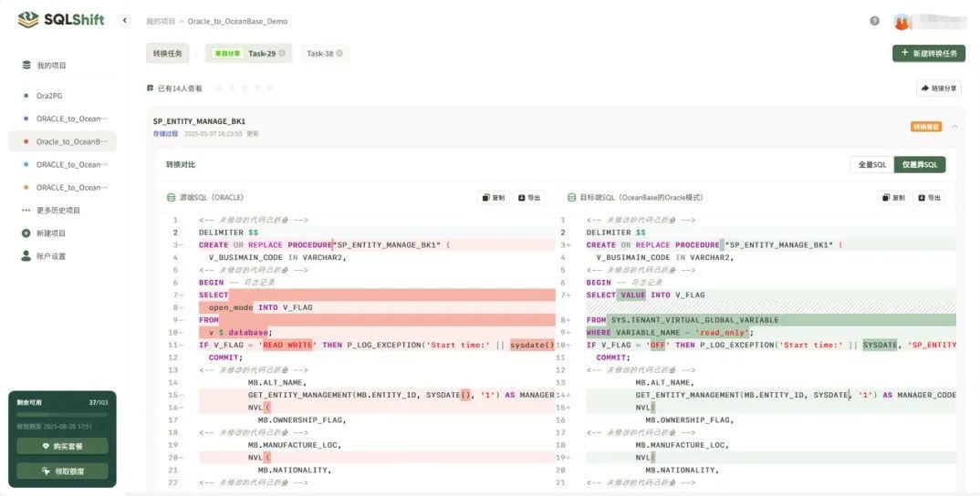Show 更多历史项目 with the ellipsis

pyautogui.click(x=26, y=211)
